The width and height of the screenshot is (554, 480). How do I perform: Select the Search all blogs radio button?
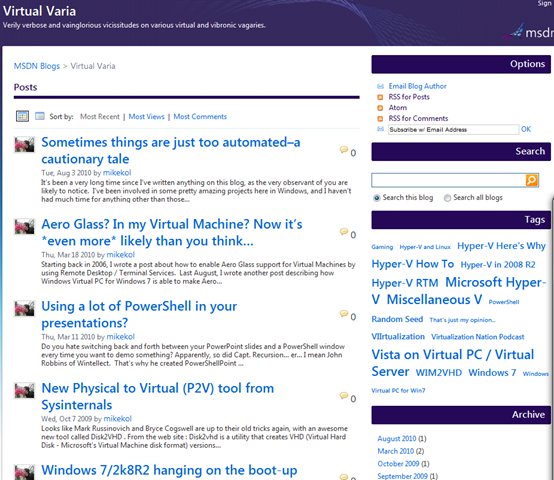coord(447,198)
